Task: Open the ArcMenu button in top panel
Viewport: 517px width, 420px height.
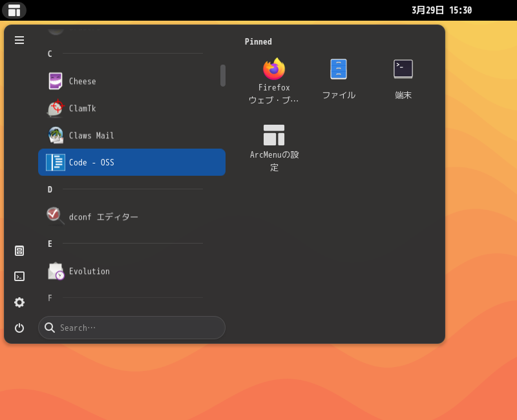Action: pos(14,10)
